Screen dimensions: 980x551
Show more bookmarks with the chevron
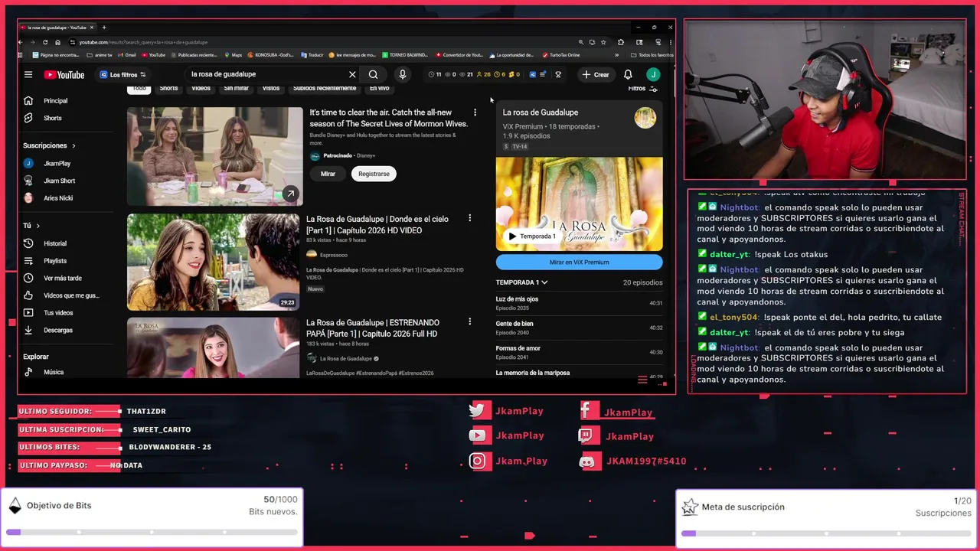(x=616, y=55)
